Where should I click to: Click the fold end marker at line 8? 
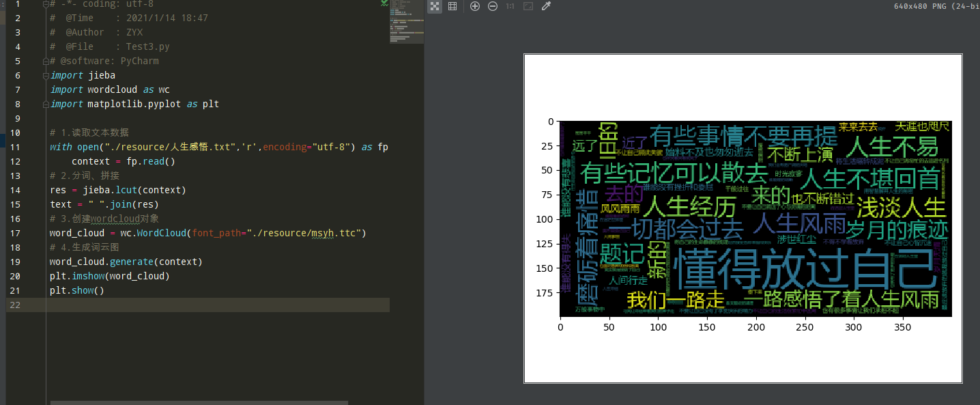46,104
